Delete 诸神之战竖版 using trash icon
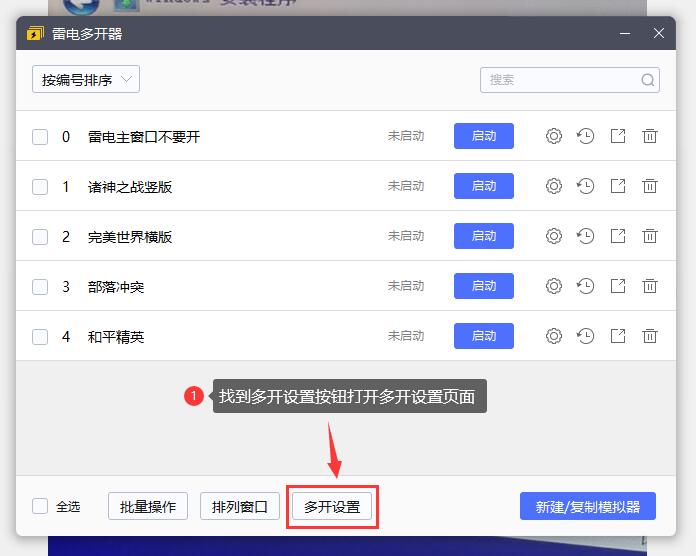Viewport: 696px width, 556px height. point(650,186)
